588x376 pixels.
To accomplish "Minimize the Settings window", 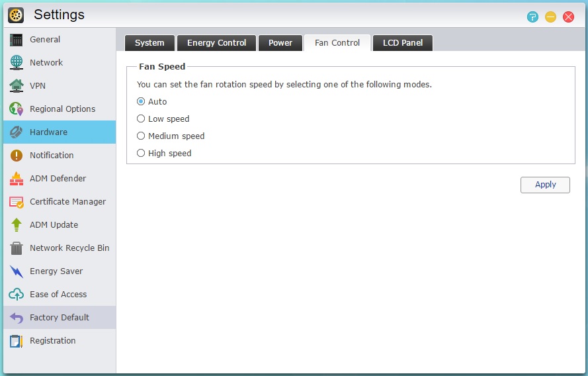I will [550, 17].
